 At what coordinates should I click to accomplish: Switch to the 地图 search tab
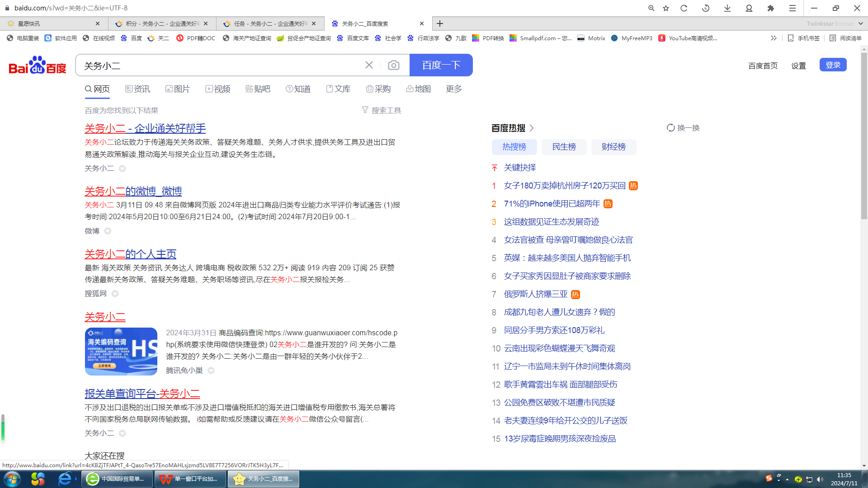click(x=418, y=89)
